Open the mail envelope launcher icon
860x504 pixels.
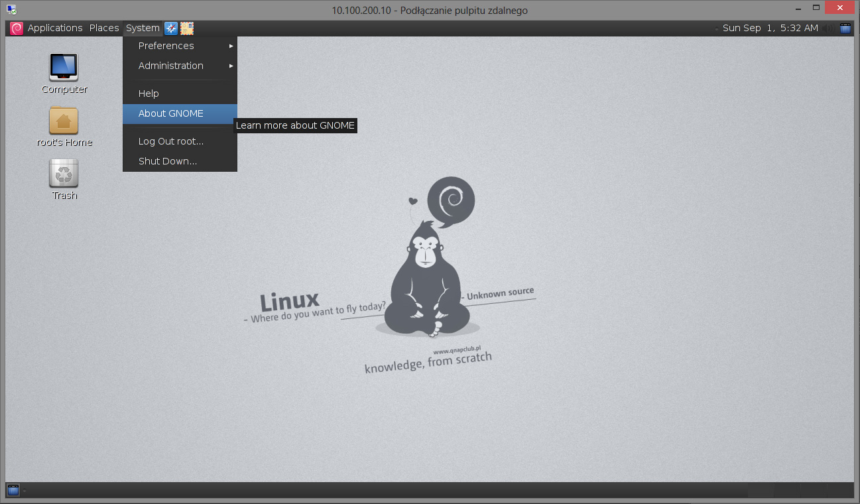click(187, 28)
